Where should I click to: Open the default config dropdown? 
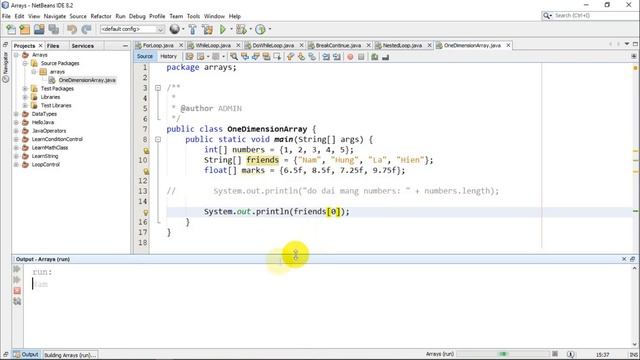pos(132,29)
